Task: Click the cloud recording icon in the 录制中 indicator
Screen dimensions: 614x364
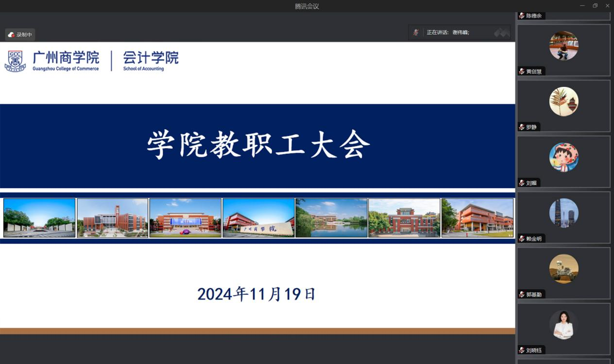Action: [11, 34]
